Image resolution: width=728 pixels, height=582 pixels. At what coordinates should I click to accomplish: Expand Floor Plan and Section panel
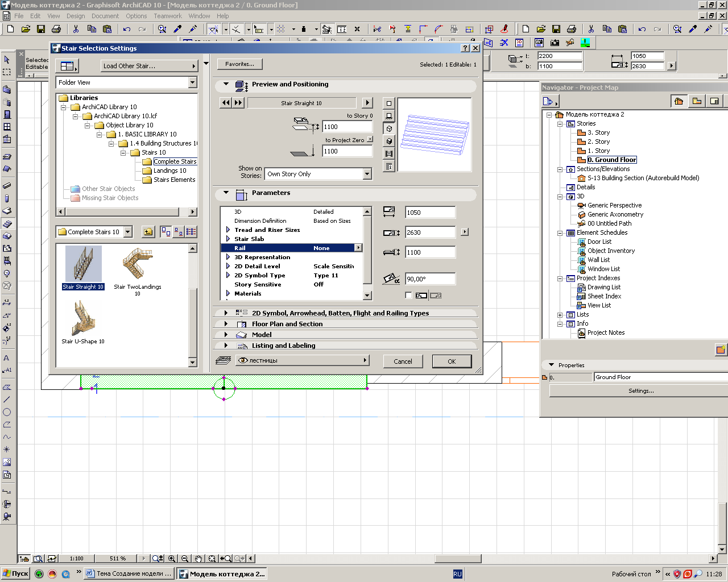(x=226, y=324)
